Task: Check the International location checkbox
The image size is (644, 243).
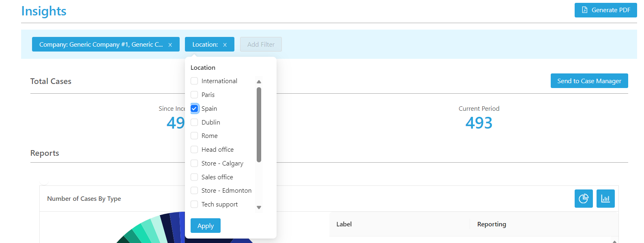Action: pos(194,81)
